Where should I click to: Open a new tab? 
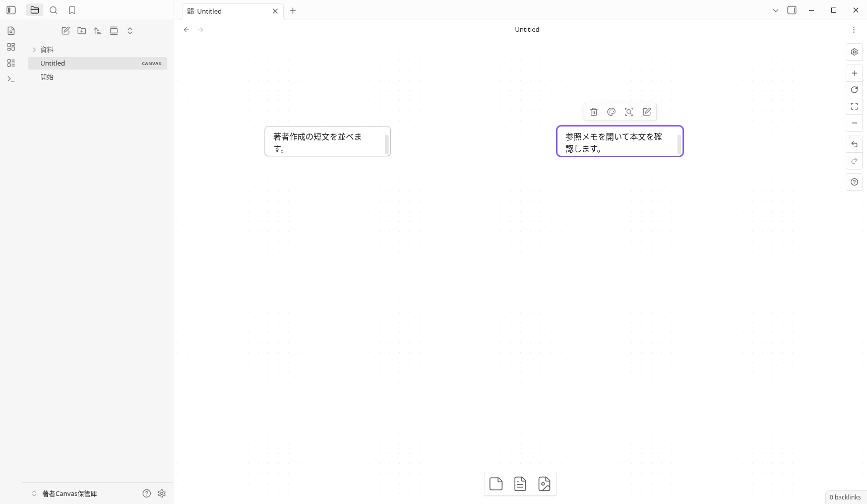click(293, 11)
